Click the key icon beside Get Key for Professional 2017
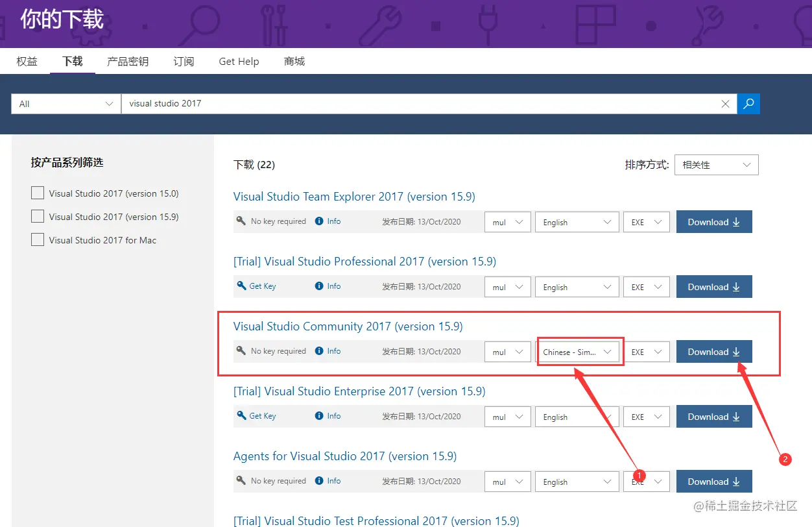812x527 pixels. coord(241,286)
